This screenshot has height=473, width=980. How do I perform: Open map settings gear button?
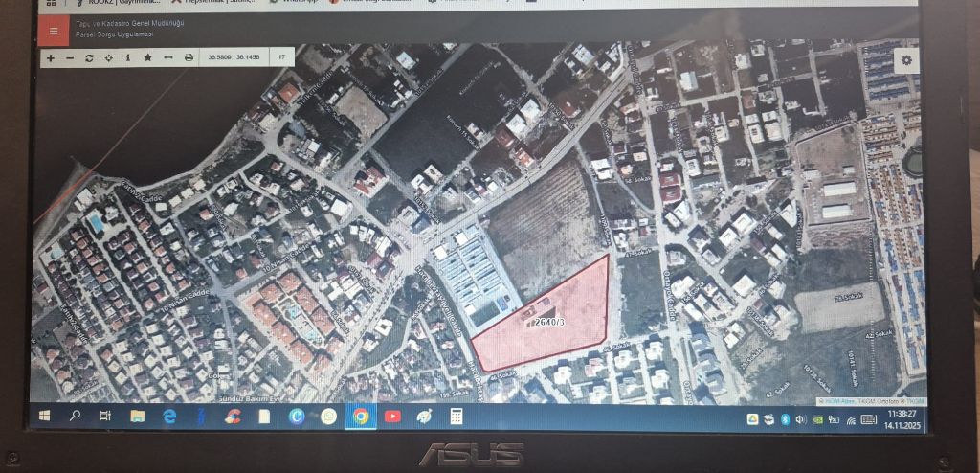click(905, 60)
